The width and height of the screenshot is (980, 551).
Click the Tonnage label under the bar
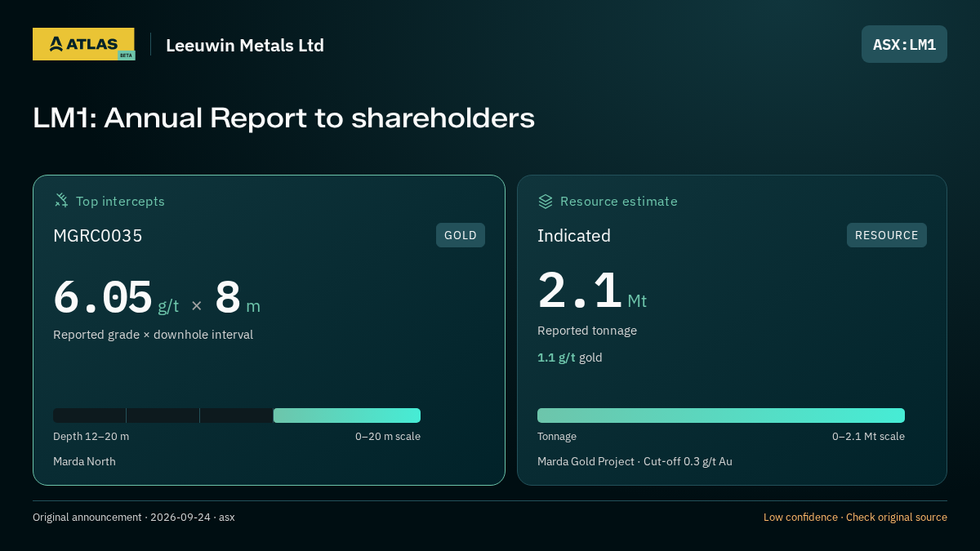pos(557,437)
